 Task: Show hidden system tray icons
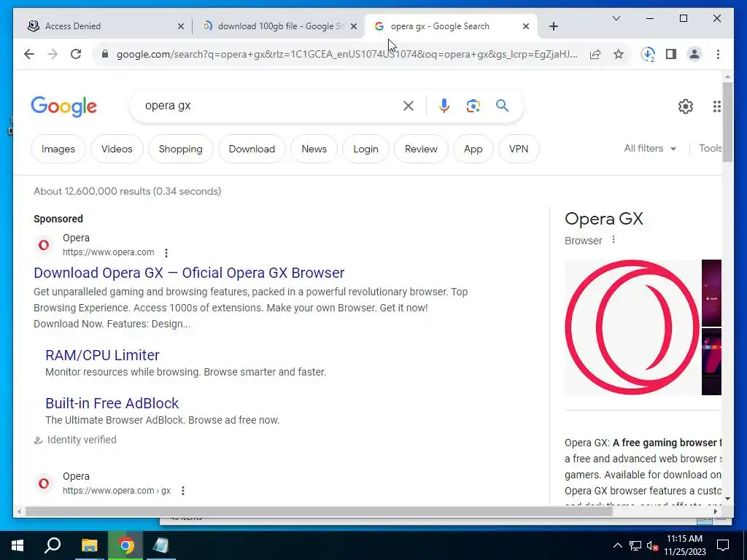pyautogui.click(x=617, y=545)
